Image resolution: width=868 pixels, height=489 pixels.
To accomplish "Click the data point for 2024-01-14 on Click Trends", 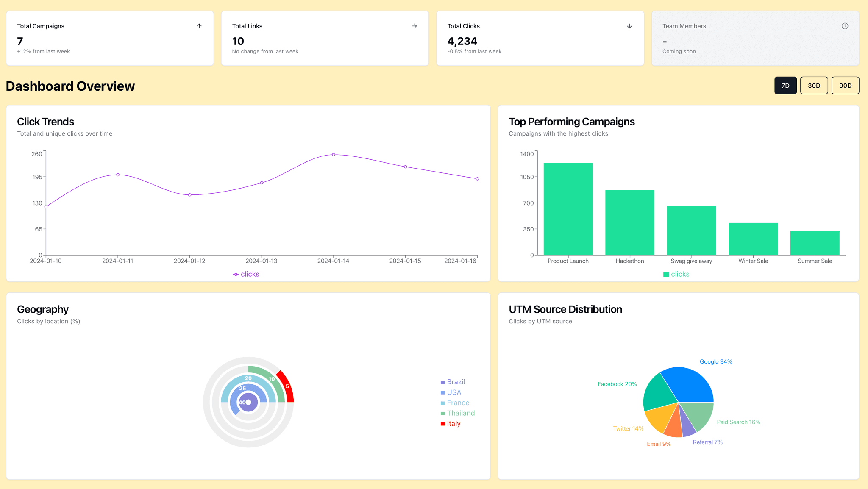I will 333,155.
